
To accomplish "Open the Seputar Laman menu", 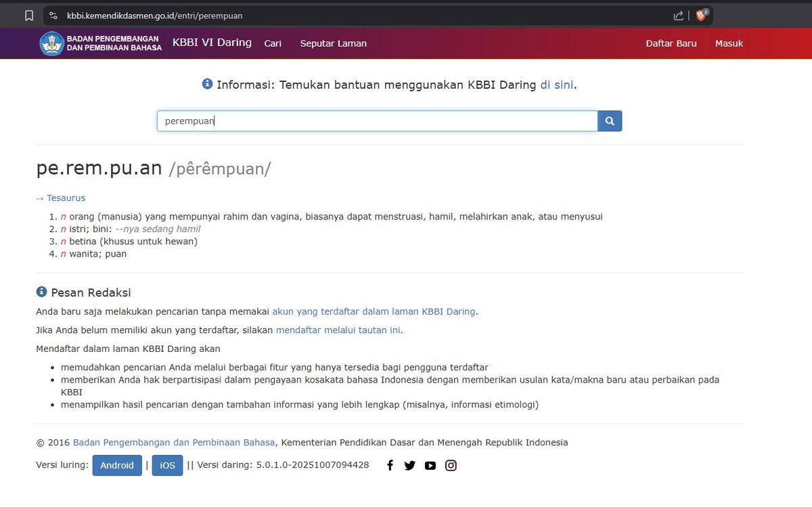I will (x=334, y=43).
